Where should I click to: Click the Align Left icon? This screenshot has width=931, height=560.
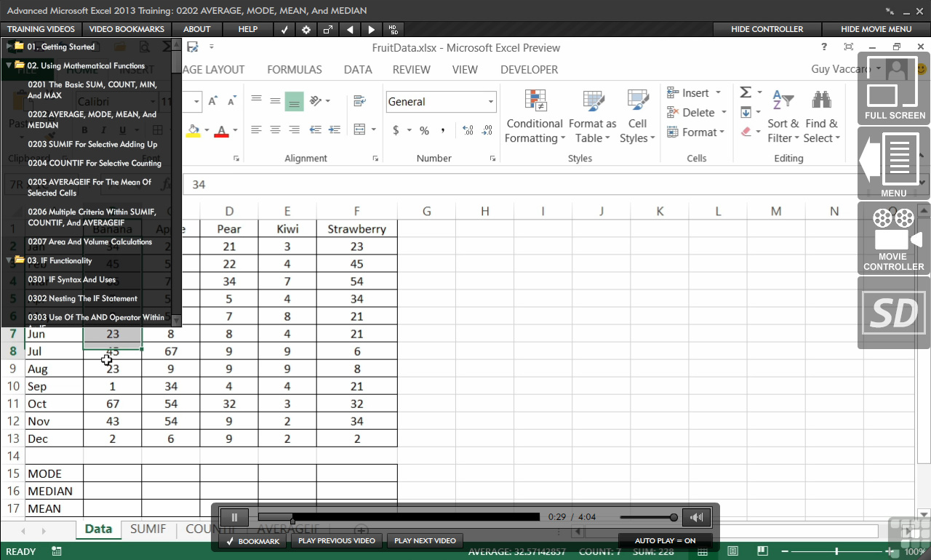coord(256,130)
